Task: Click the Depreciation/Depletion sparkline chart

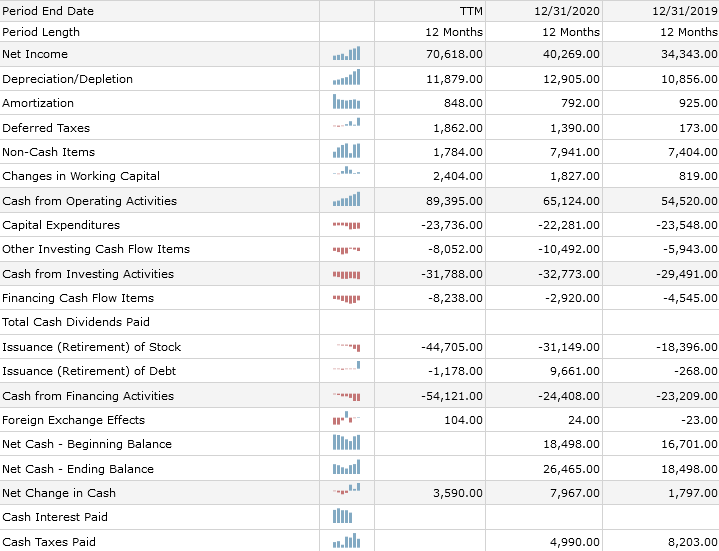Action: 346,78
